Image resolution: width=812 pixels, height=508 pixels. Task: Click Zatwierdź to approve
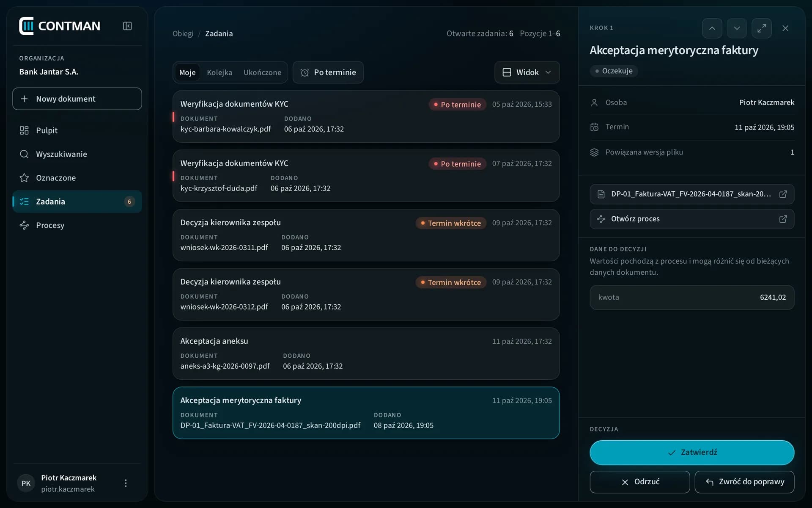tap(692, 453)
